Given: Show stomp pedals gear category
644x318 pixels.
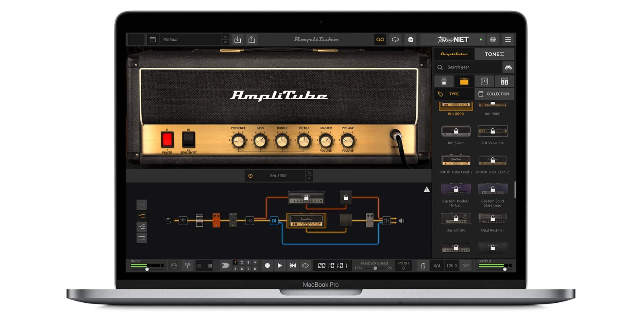Looking at the screenshot, I should [x=444, y=81].
